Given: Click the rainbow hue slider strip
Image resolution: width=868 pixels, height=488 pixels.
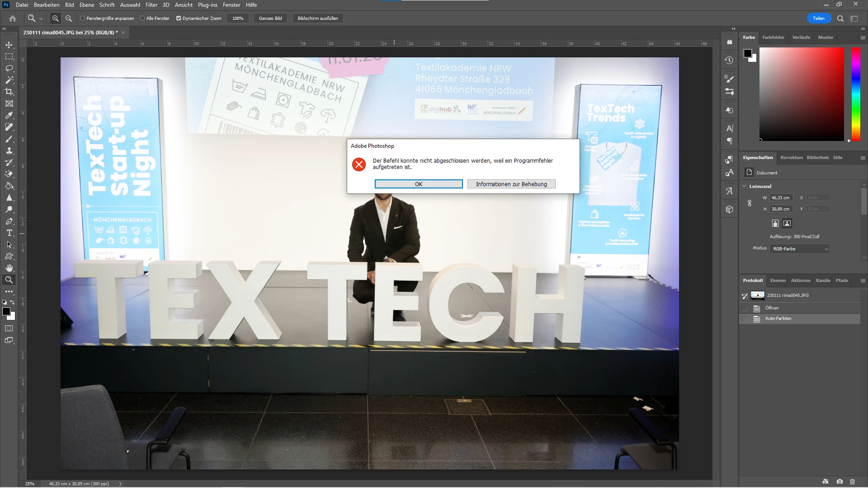Looking at the screenshot, I should [856, 94].
